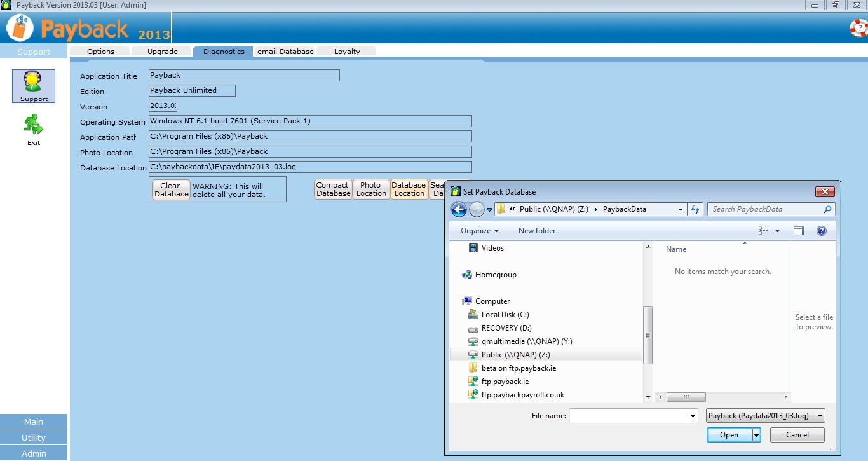Click Cancel in the Set Payback Database dialog
The height and width of the screenshot is (461, 868).
[x=797, y=435]
